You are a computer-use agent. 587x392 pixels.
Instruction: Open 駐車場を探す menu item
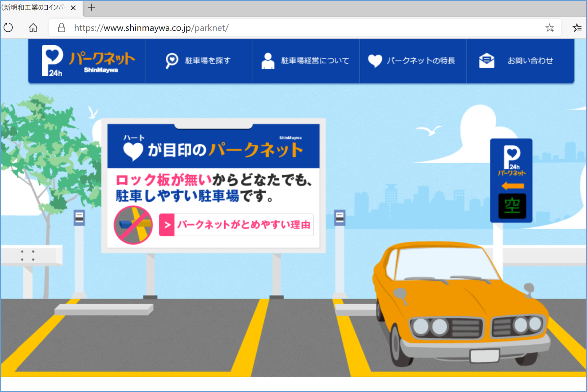tap(198, 61)
